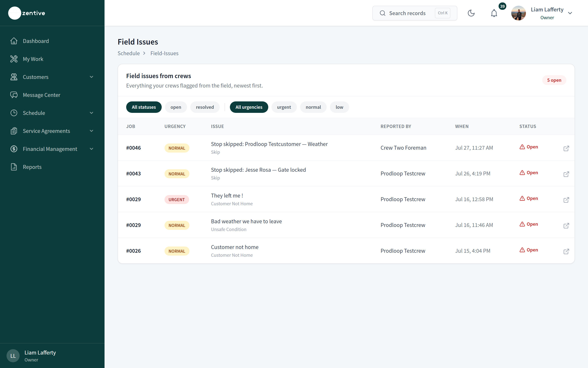588x368 pixels.
Task: Click the Message Center chat icon
Action: pos(14,95)
